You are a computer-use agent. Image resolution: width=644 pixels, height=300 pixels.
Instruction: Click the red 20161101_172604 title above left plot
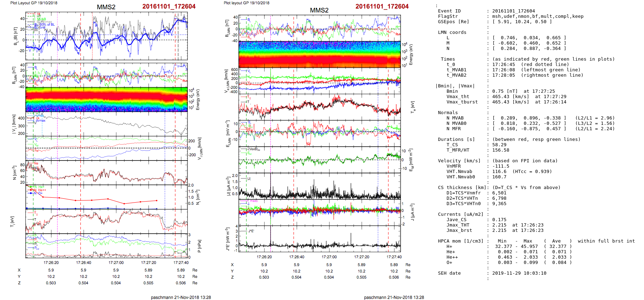pos(169,6)
